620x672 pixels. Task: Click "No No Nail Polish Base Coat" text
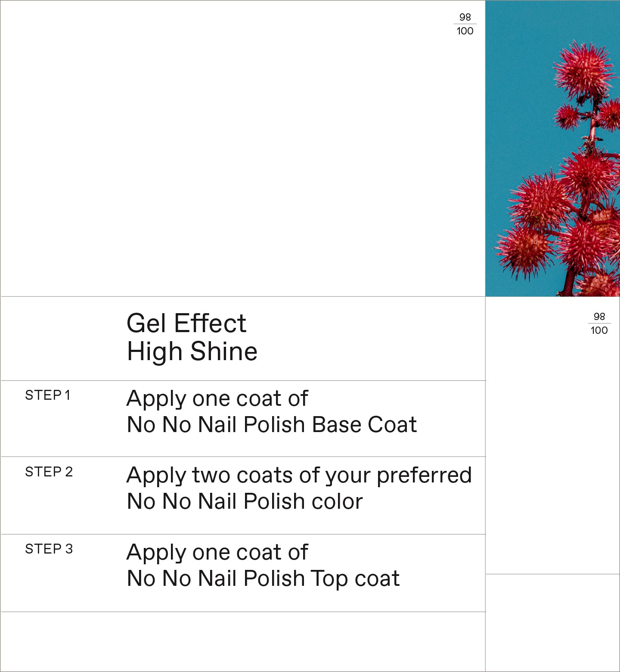pyautogui.click(x=272, y=425)
